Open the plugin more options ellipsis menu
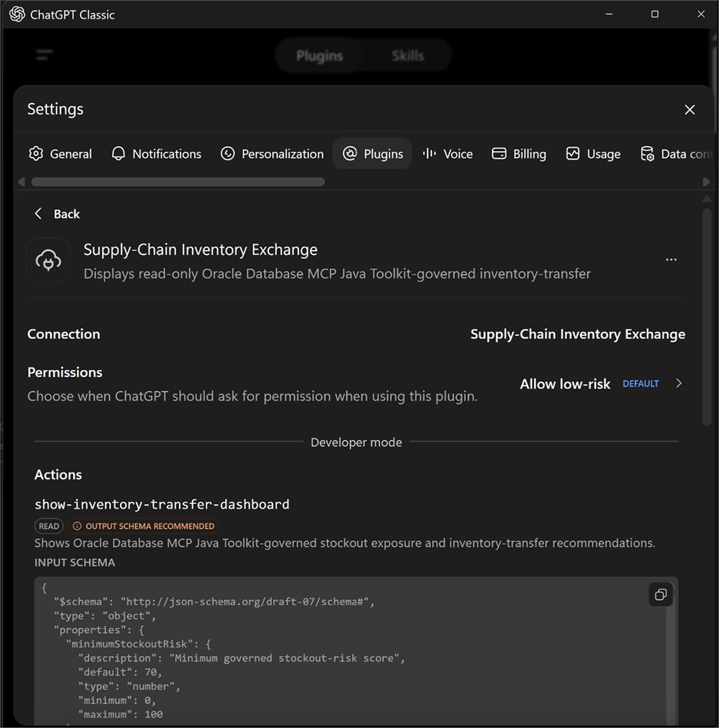719x728 pixels. click(x=671, y=260)
